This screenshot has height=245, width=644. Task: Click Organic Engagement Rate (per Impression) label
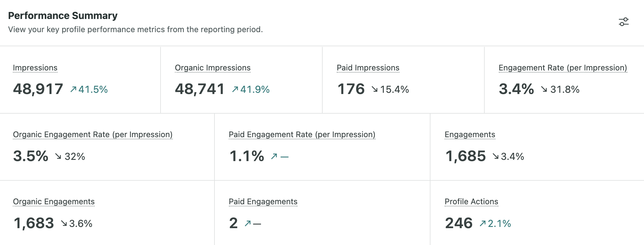[x=93, y=134]
